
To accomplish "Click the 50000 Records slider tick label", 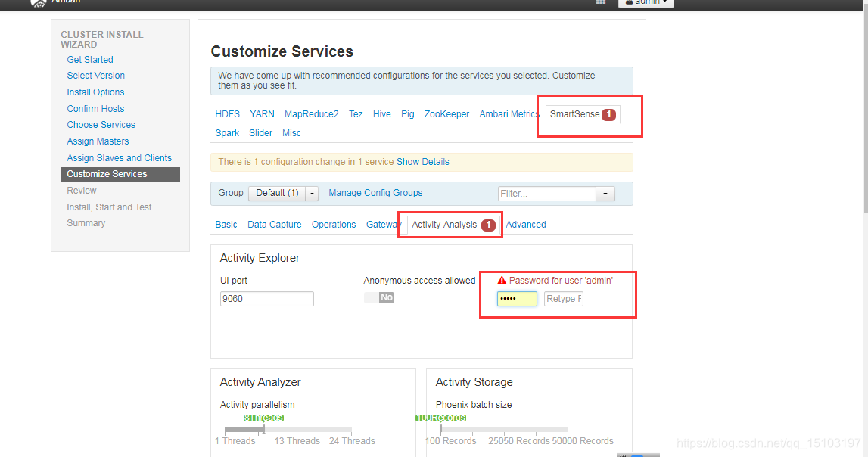I will (583, 441).
